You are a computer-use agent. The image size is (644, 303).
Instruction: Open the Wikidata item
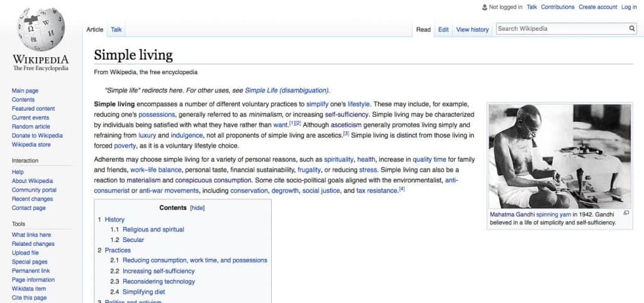pyautogui.click(x=29, y=289)
